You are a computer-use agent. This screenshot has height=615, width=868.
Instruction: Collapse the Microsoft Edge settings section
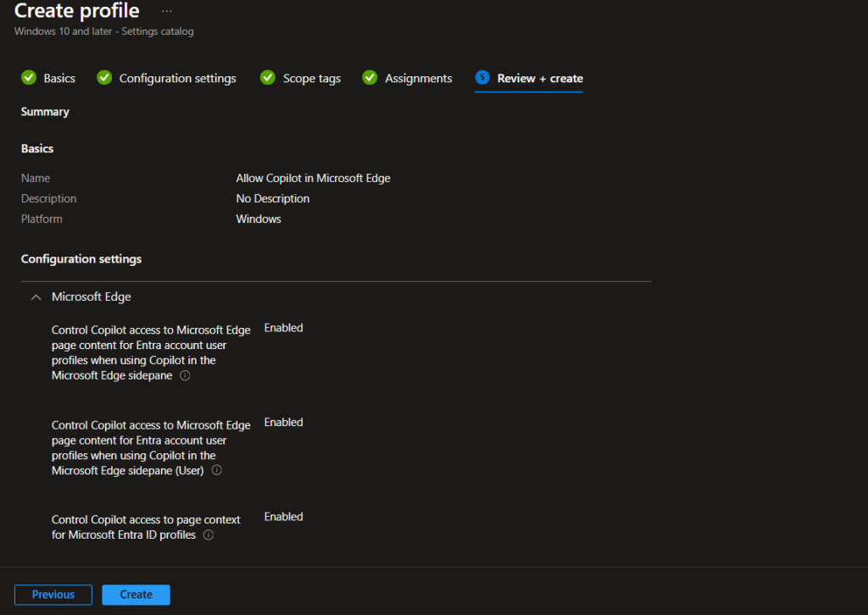[35, 297]
